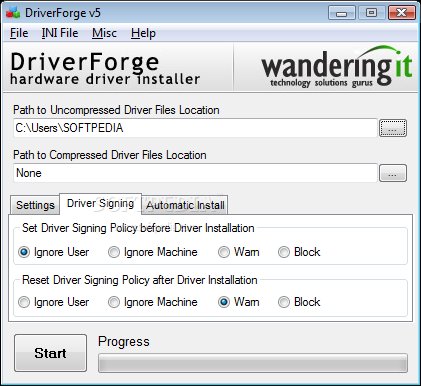Click 'Reset Driver Signing Policy after Driver Installation' heading
Screen dimensions: 421x386
point(140,280)
